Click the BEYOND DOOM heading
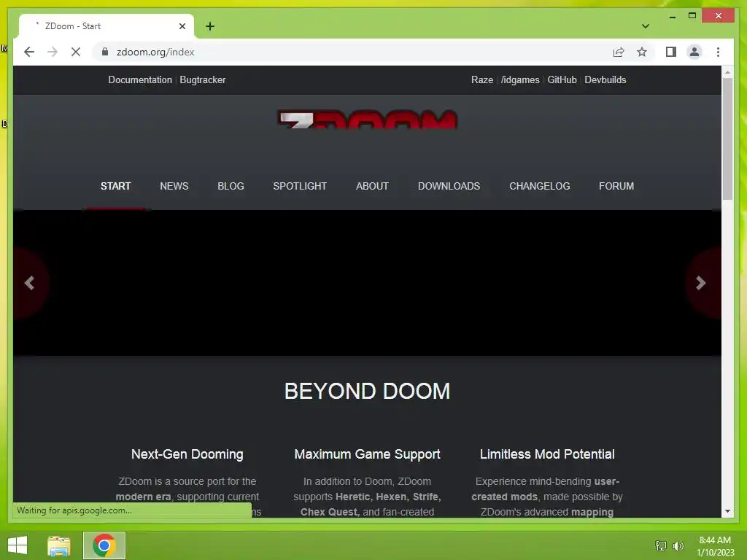Image resolution: width=747 pixels, height=560 pixels. point(367,392)
